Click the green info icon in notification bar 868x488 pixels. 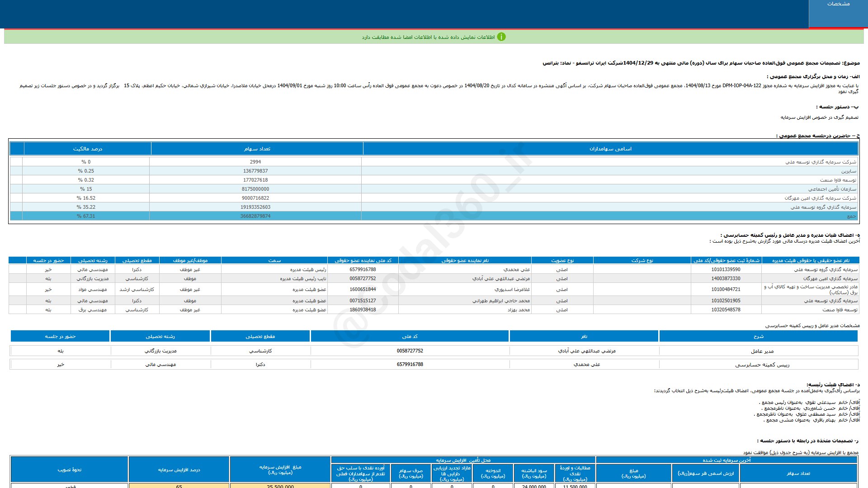501,37
